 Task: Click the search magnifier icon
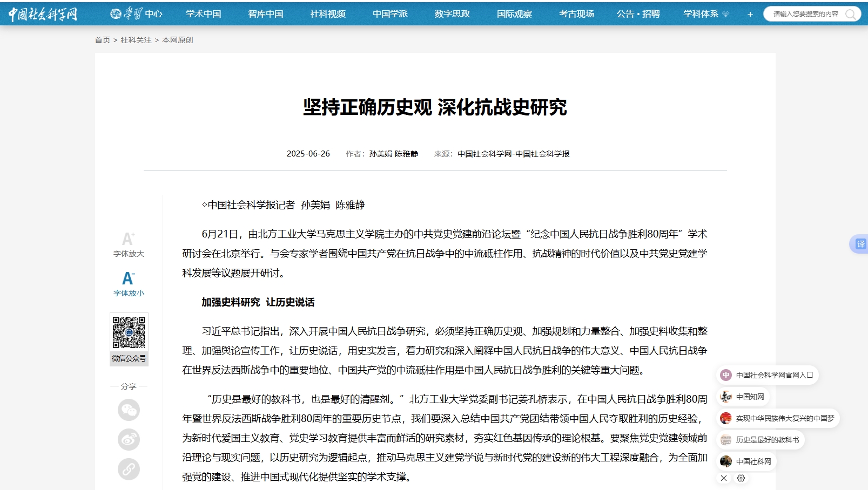click(850, 14)
